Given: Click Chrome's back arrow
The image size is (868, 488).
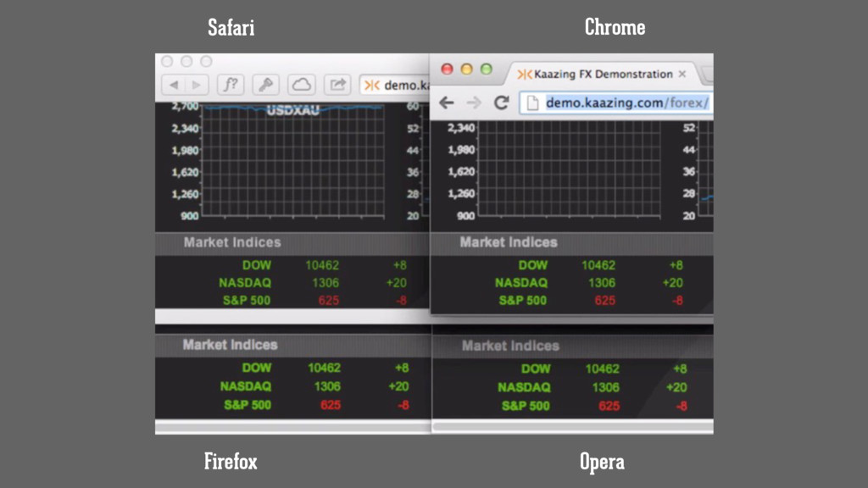Looking at the screenshot, I should coord(446,103).
